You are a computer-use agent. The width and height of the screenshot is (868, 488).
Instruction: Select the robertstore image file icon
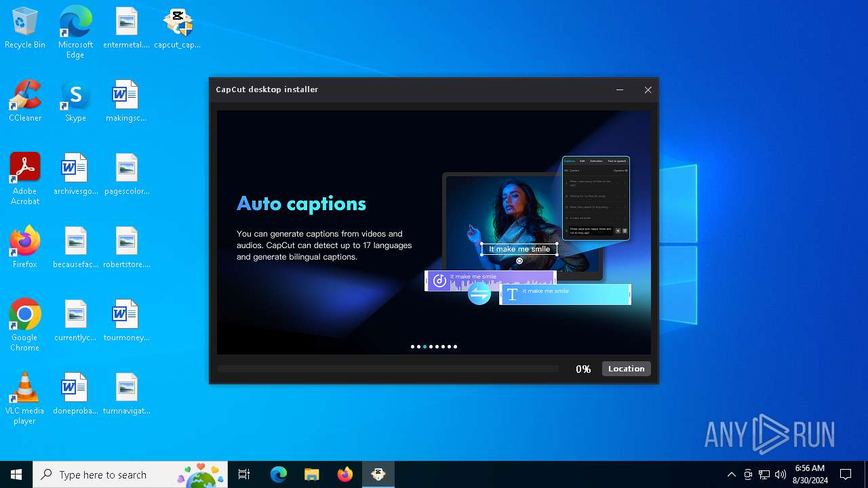126,248
